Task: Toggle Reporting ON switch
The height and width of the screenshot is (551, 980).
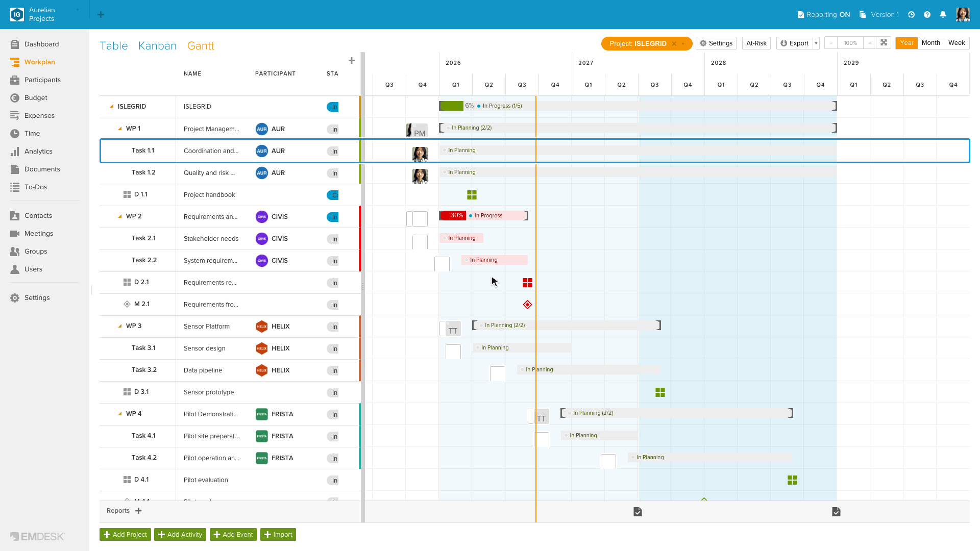Action: coord(823,15)
